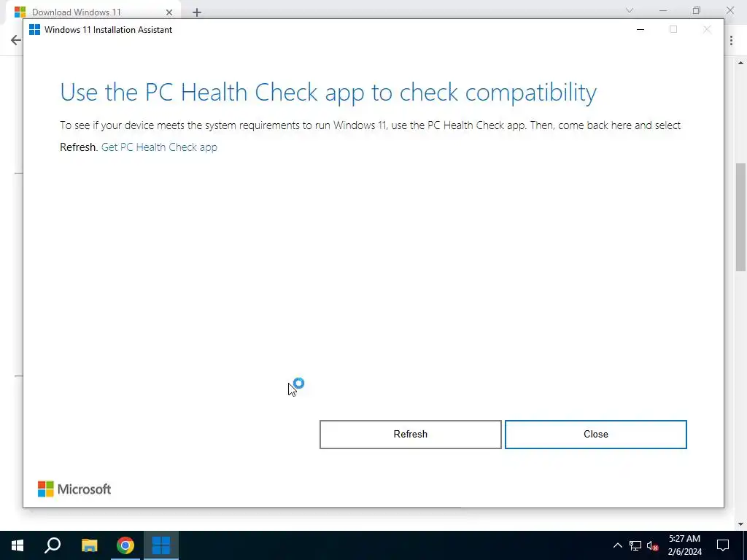The image size is (747, 560).
Task: Click the scrollbar up arrow in Chrome
Action: point(741,63)
